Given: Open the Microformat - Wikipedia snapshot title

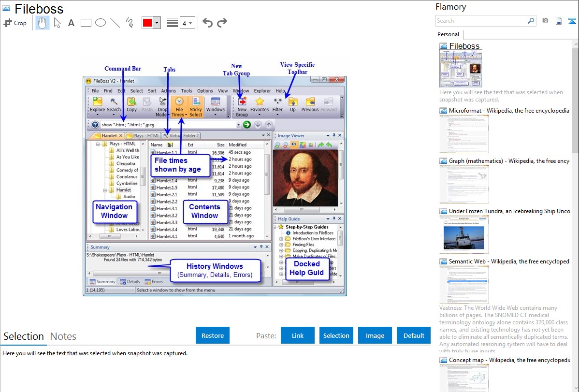Looking at the screenshot, I should tap(509, 111).
